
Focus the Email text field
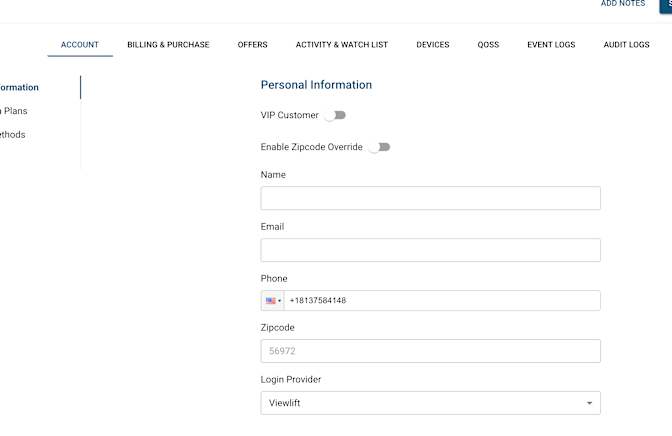(430, 250)
